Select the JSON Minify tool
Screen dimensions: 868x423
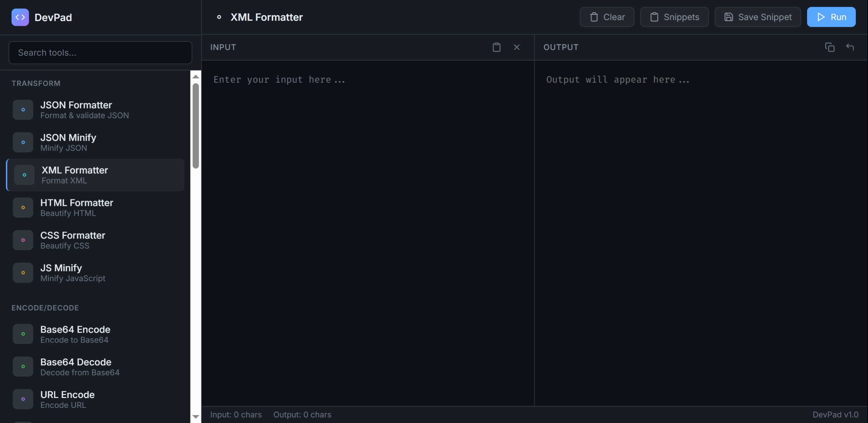pyautogui.click(x=95, y=142)
